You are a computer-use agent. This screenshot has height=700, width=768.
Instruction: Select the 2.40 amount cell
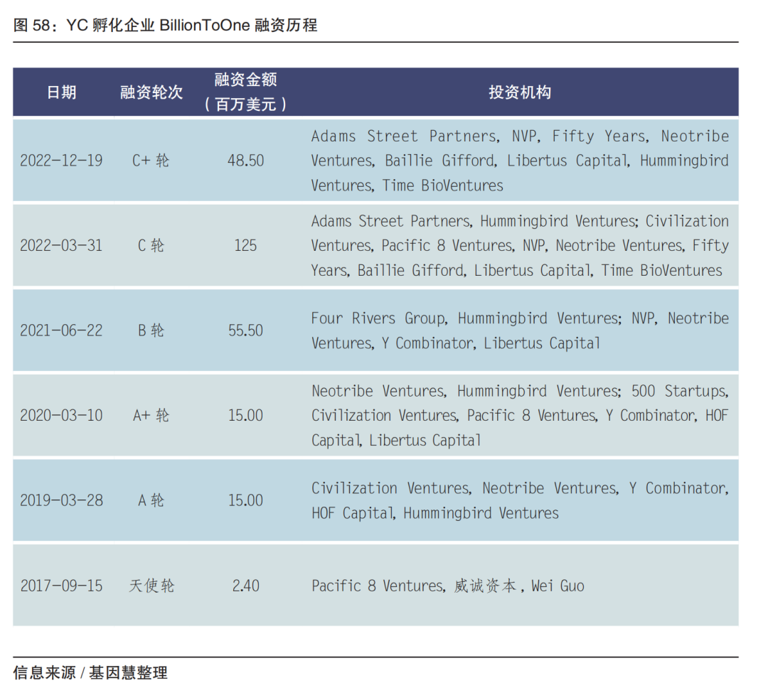click(x=245, y=586)
